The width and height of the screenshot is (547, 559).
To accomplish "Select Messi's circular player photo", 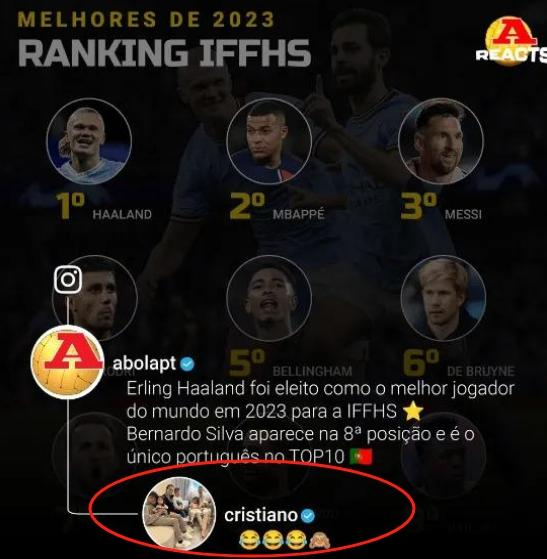I will [x=441, y=142].
